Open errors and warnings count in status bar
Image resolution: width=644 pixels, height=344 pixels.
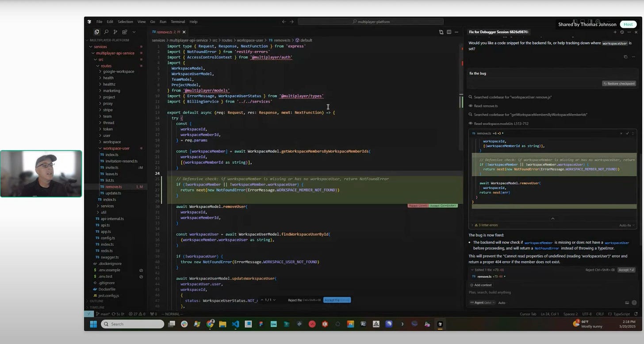[138, 314]
